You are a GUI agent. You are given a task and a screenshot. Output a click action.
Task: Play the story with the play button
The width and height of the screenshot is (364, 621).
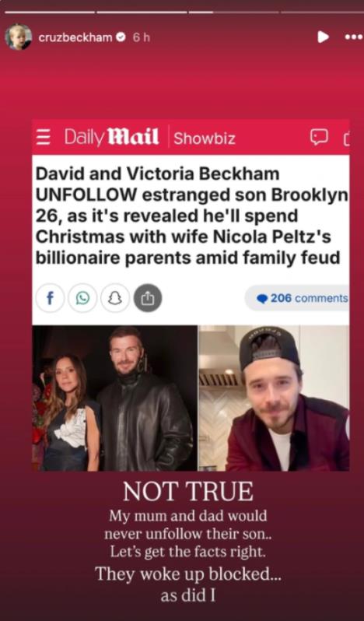(323, 37)
